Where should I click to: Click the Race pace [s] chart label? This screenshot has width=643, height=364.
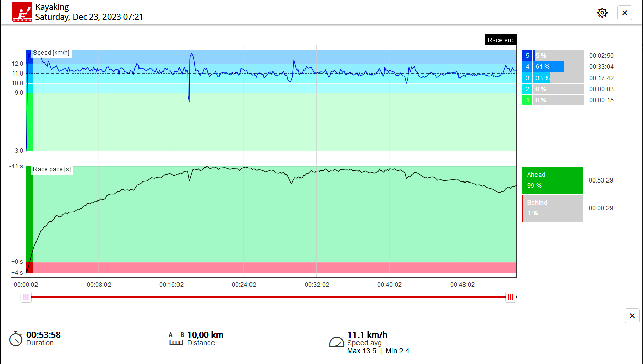(52, 169)
